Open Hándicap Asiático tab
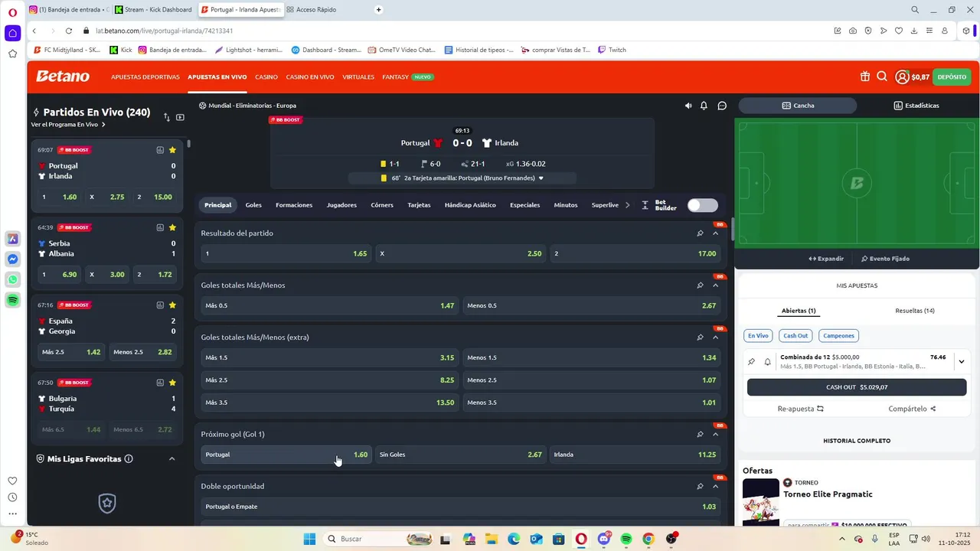 tap(470, 205)
